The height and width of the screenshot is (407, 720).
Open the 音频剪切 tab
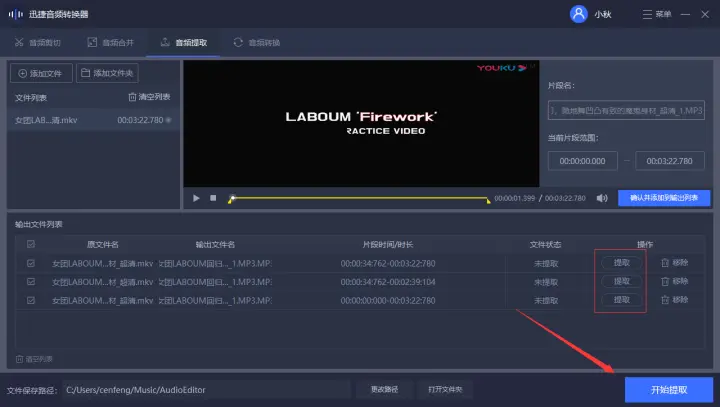[38, 42]
